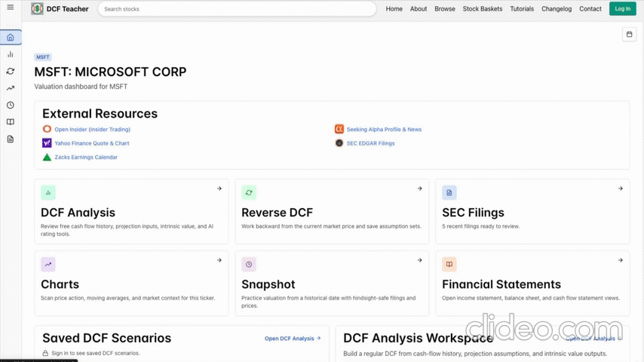644x362 pixels.
Task: Open the Charts card title
Action: [x=60, y=284]
